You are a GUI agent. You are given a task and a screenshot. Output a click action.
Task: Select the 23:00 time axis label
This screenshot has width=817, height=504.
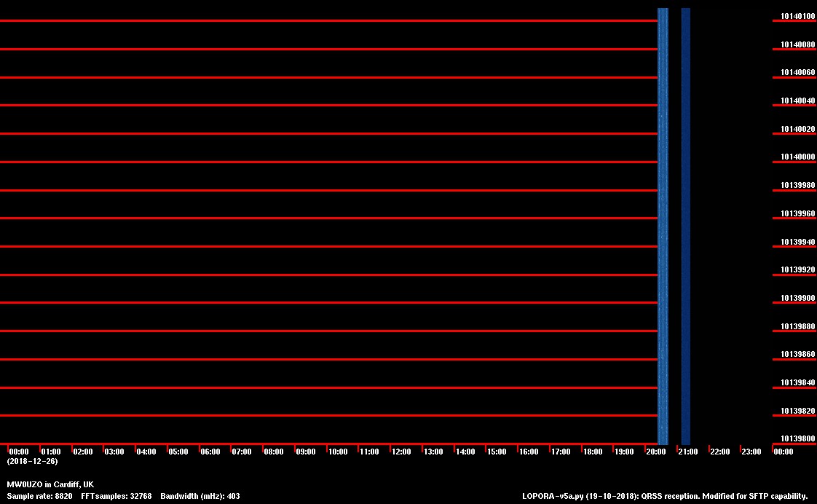[x=751, y=452]
